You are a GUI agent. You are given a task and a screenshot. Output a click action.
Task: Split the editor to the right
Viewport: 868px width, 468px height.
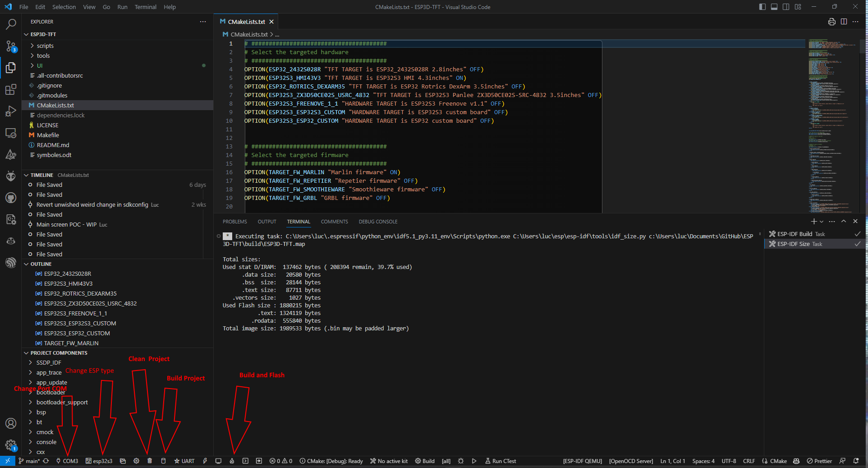point(844,22)
